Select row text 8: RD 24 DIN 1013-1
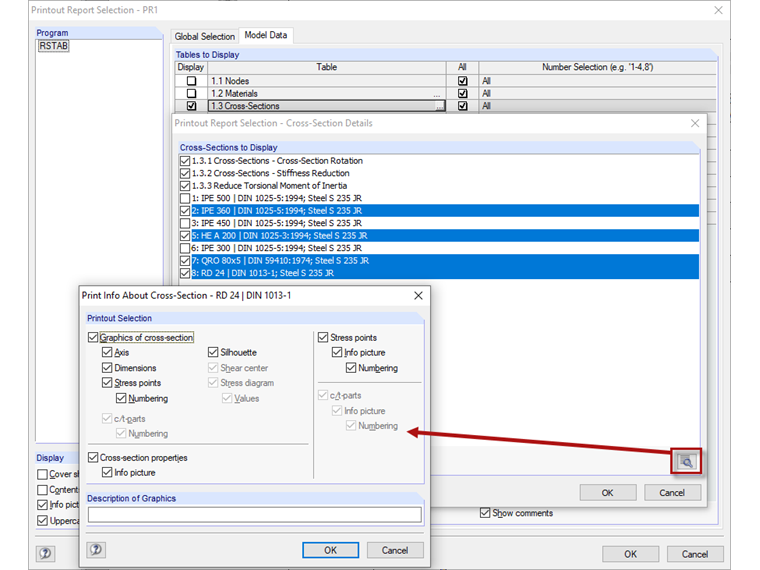This screenshot has width=760, height=570. click(262, 273)
